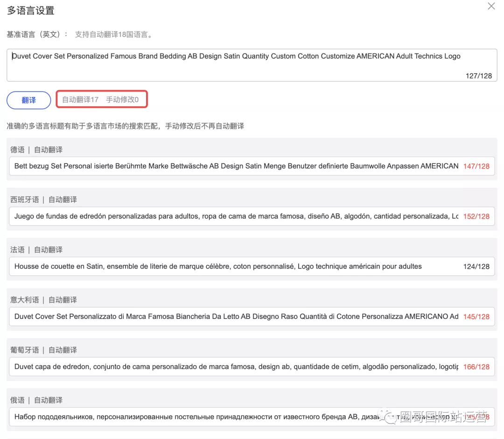Click the 166/128 Portuguese character counter

[x=476, y=367]
